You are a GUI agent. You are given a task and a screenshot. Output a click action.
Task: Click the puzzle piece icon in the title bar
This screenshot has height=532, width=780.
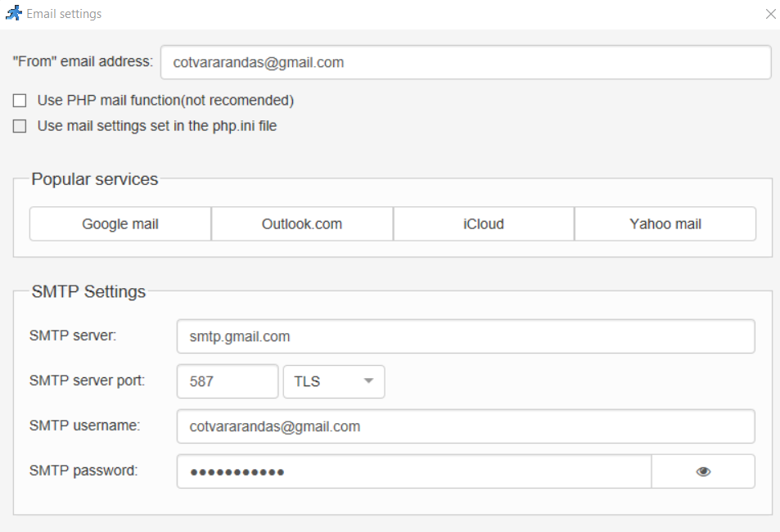14,13
